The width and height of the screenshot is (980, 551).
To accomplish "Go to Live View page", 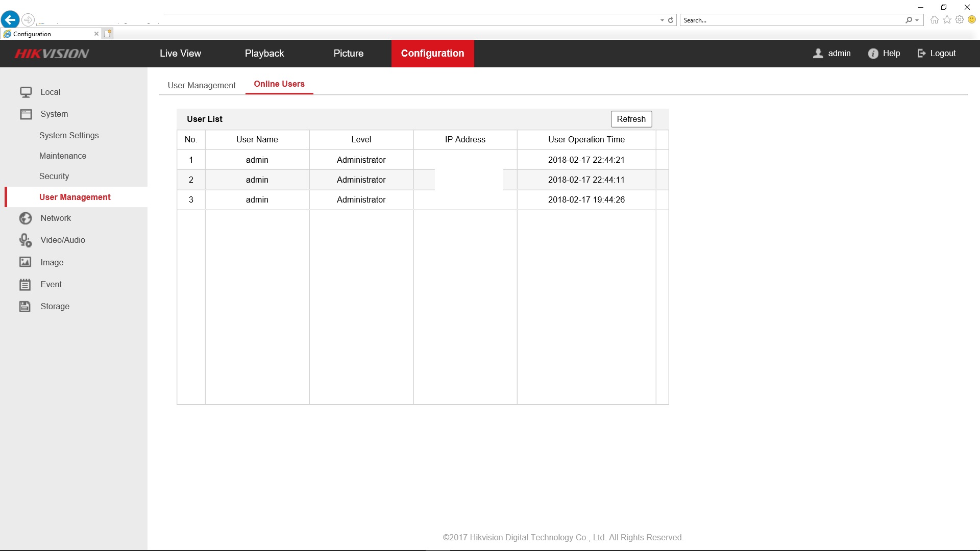I will (x=180, y=54).
